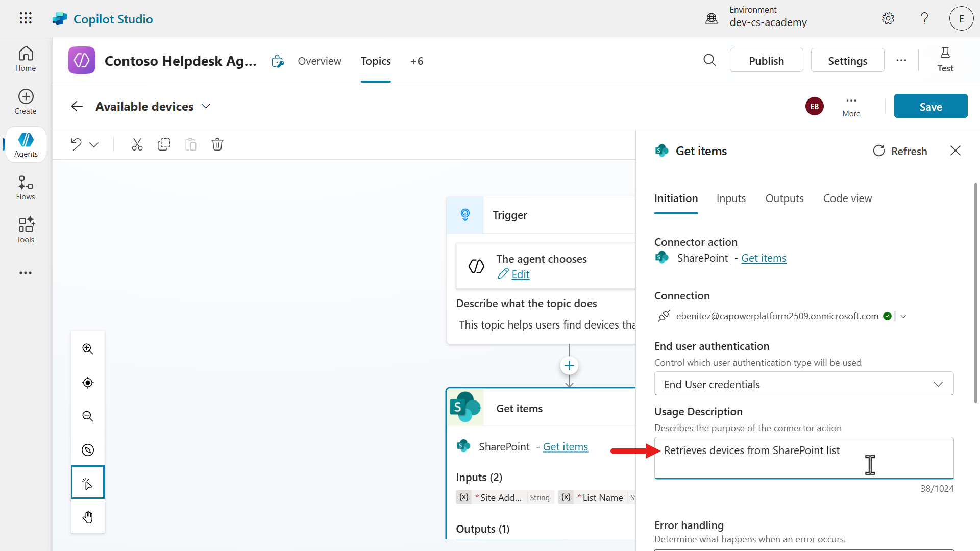Image resolution: width=980 pixels, height=551 pixels.
Task: Click the Usage Description text field
Action: 803,458
